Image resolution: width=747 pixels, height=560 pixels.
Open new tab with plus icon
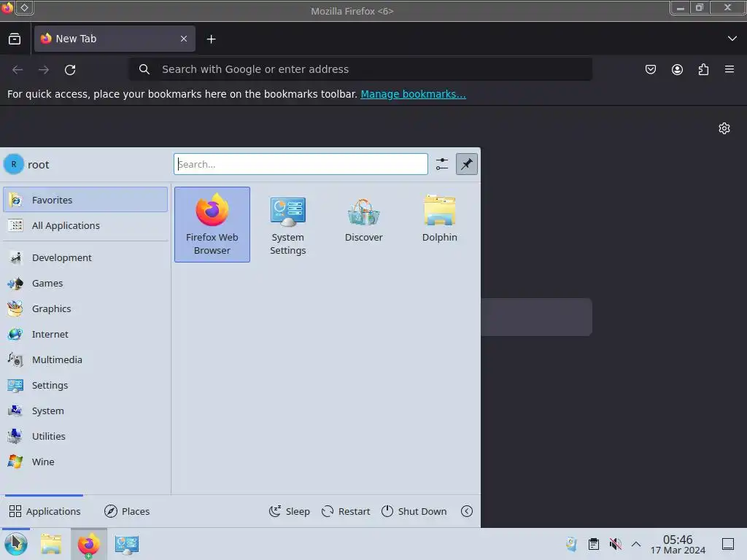[x=211, y=39]
